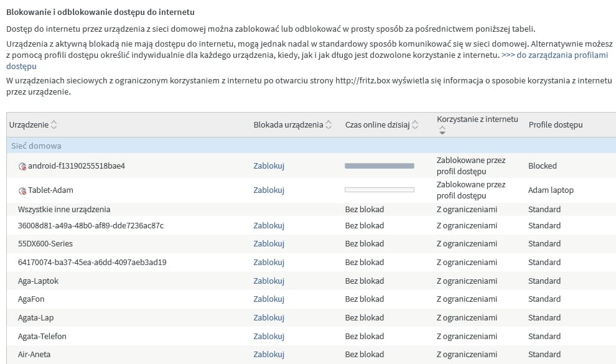
Task: Block the Agata-Telefon device
Action: point(268,337)
